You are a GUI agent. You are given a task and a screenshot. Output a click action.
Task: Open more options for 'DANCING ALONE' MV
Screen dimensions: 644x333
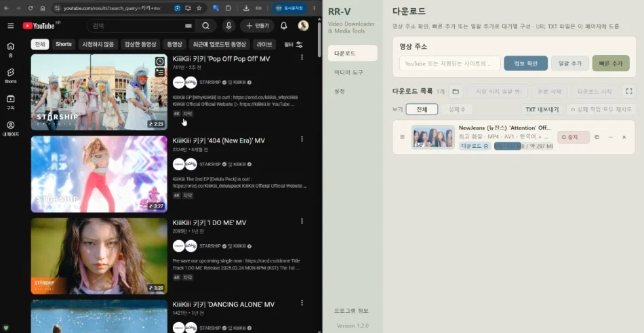(302, 303)
